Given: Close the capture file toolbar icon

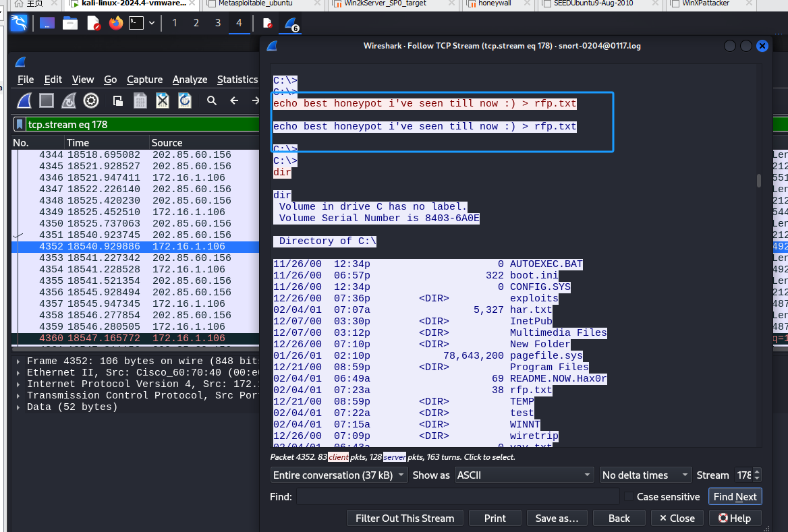Looking at the screenshot, I should (163, 101).
